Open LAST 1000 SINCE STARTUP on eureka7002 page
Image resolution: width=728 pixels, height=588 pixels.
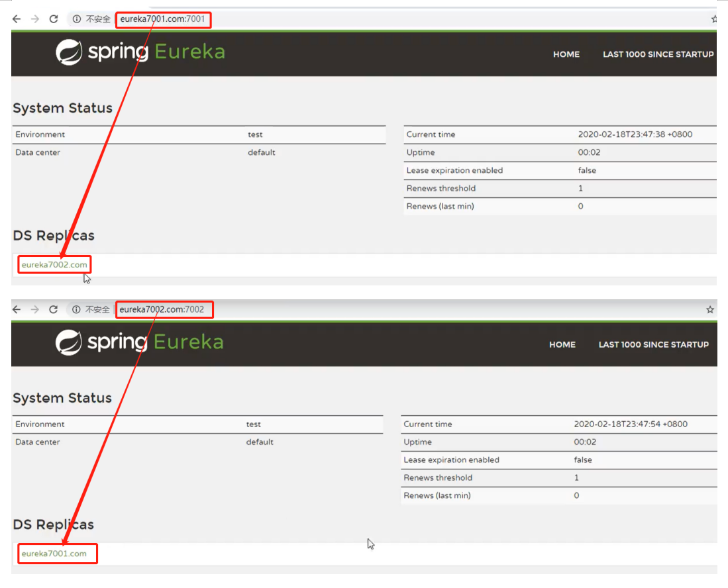point(654,345)
